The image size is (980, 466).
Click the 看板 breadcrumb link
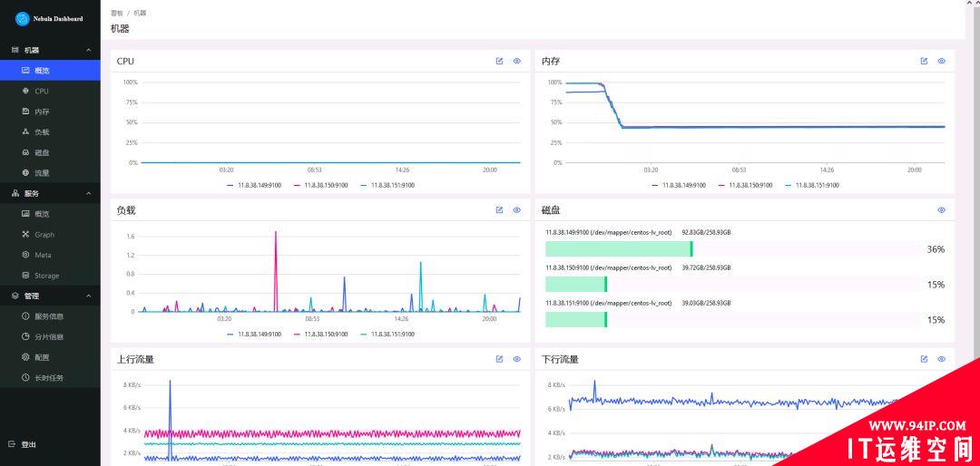pos(116,13)
